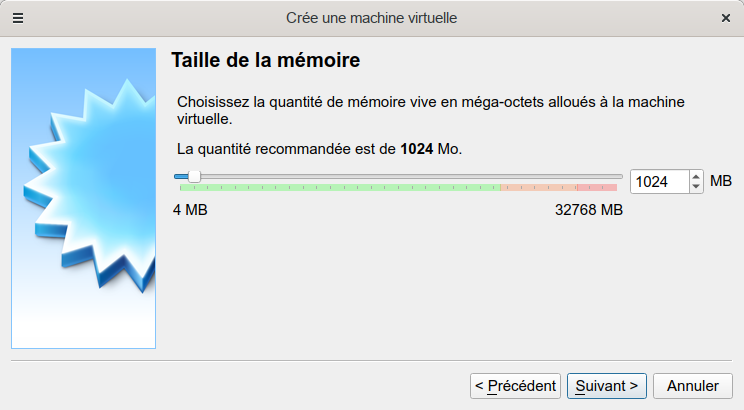Click the 4 MB minimum label
The width and height of the screenshot is (744, 410).
tap(190, 210)
